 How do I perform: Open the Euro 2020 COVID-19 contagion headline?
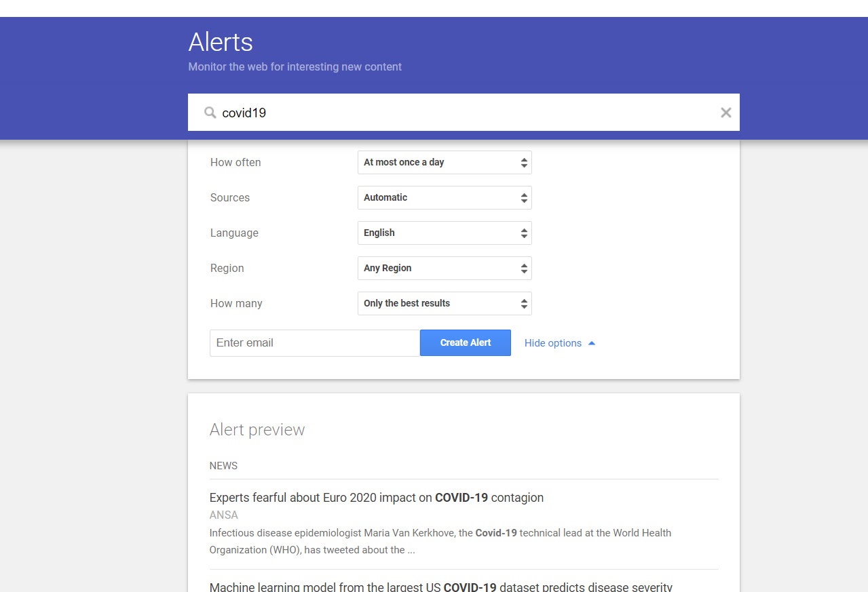377,498
